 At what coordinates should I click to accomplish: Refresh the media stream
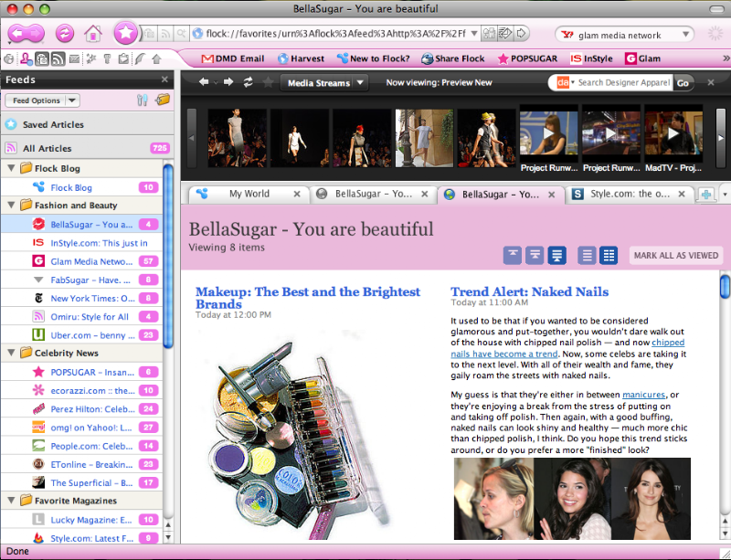(x=248, y=82)
